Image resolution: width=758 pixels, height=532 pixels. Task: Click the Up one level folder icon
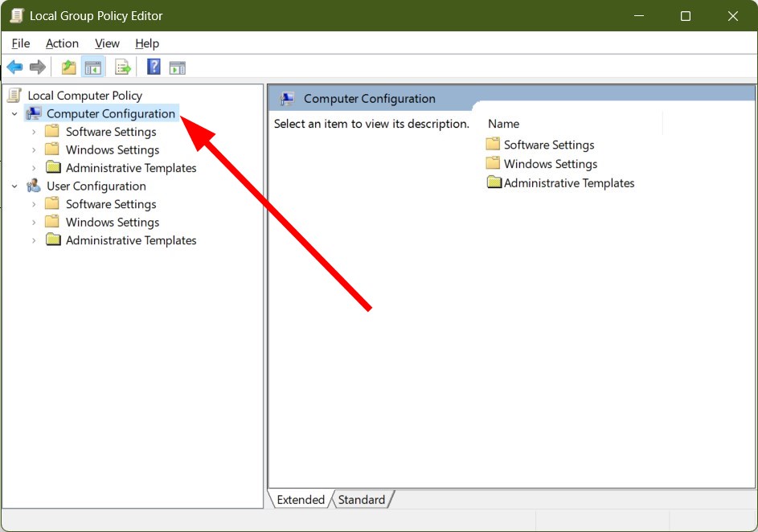tap(68, 68)
